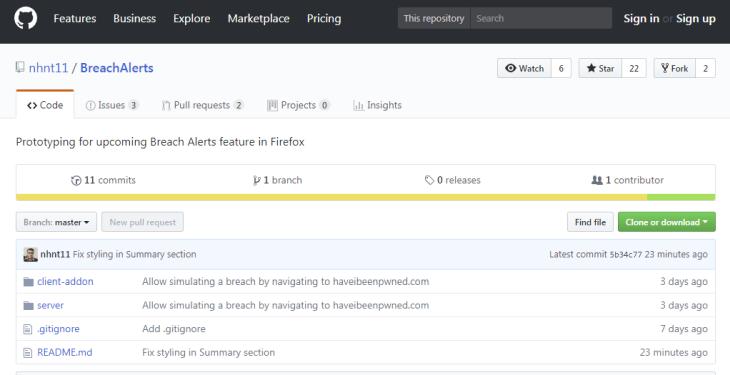Click the server folder icon
The height and width of the screenshot is (375, 730).
coord(29,305)
